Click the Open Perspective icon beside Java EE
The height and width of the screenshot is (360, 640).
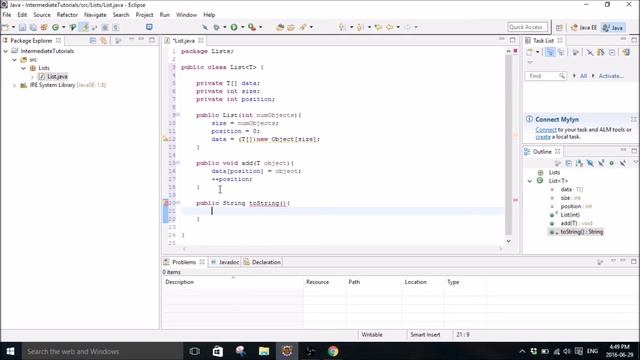click(559, 27)
